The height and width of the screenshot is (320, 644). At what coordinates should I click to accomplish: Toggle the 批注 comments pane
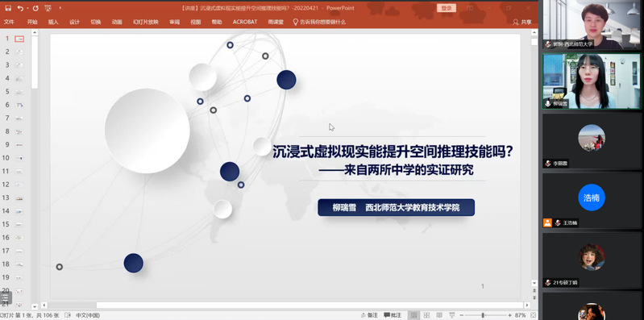click(393, 315)
